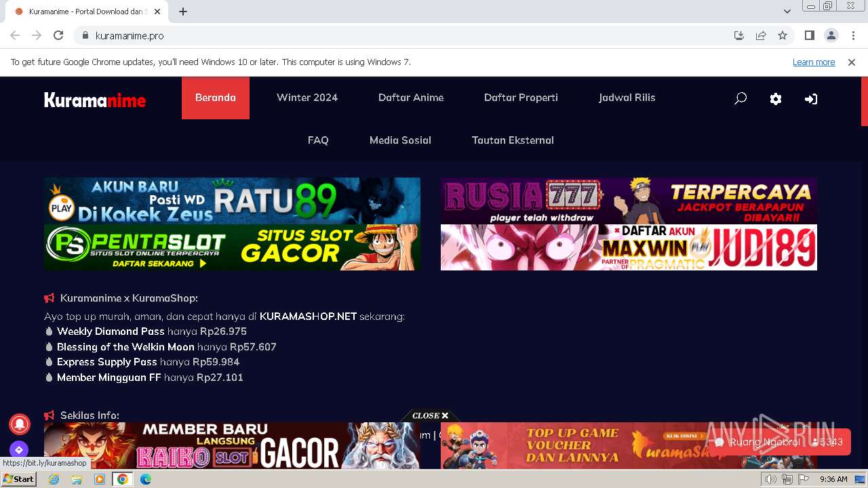Screen dimensions: 868x488
Task: Expand the tab search dropdown arrow
Action: tap(787, 12)
